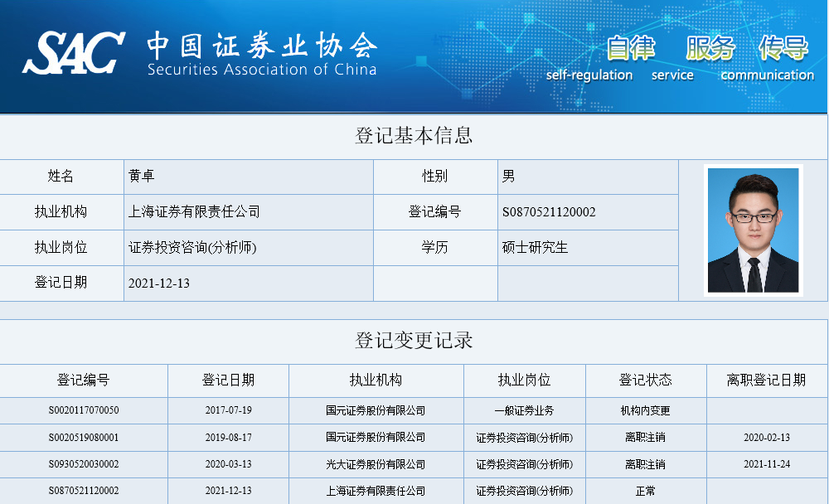Viewport: 829px width, 504px height.
Task: Select the registration date 2019-08-17
Action: point(229,438)
